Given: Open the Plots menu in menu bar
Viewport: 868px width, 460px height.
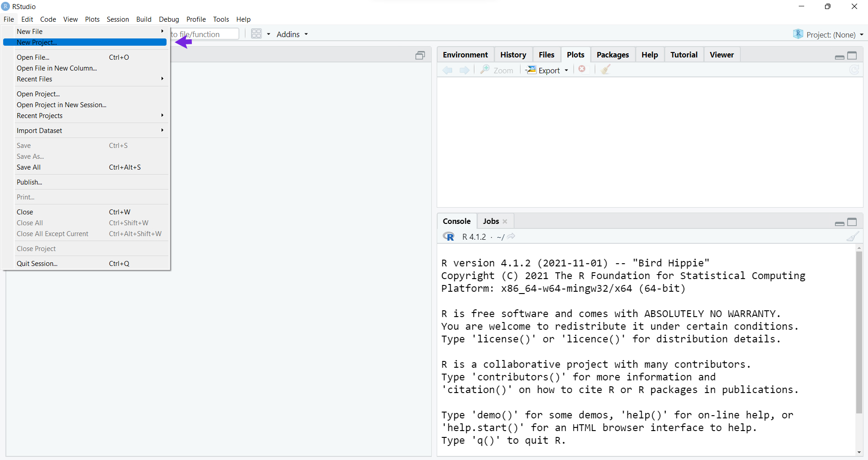Looking at the screenshot, I should click(92, 19).
